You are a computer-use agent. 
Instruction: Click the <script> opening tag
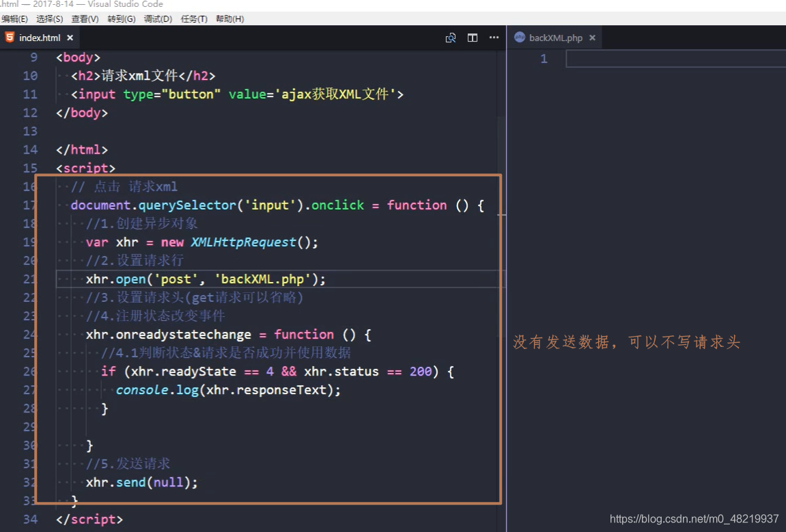pyautogui.click(x=85, y=168)
